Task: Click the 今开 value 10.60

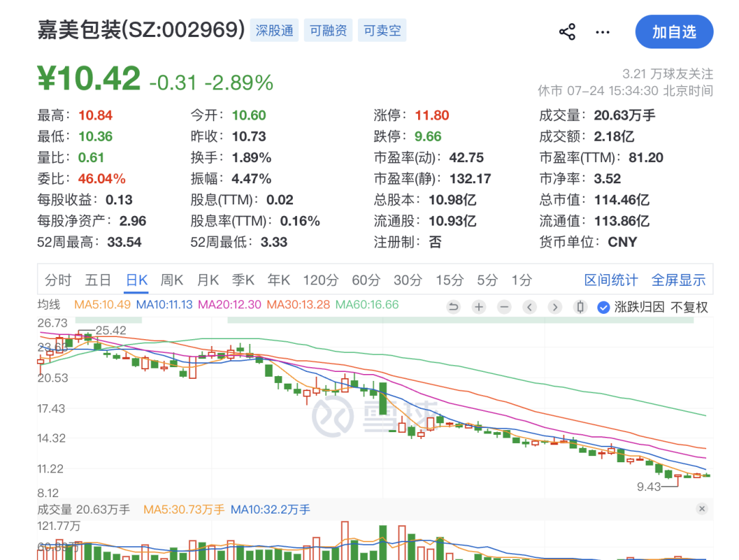Action: click(249, 116)
